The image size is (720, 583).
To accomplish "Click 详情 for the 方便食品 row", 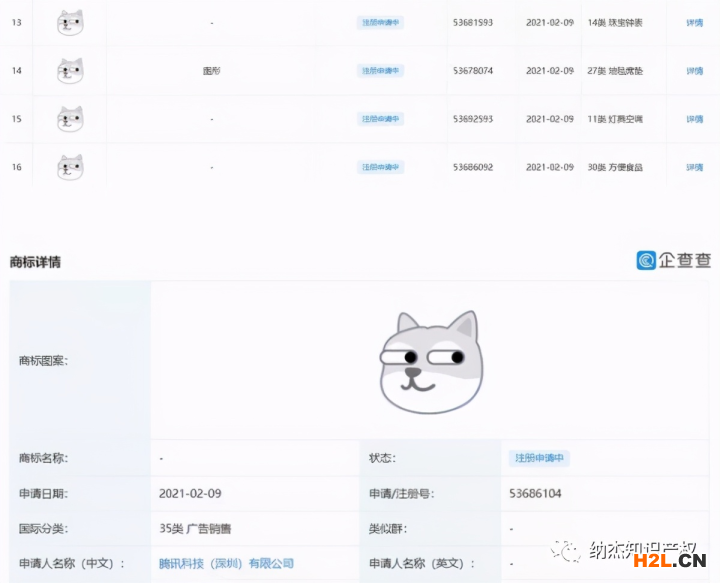I will coord(694,167).
